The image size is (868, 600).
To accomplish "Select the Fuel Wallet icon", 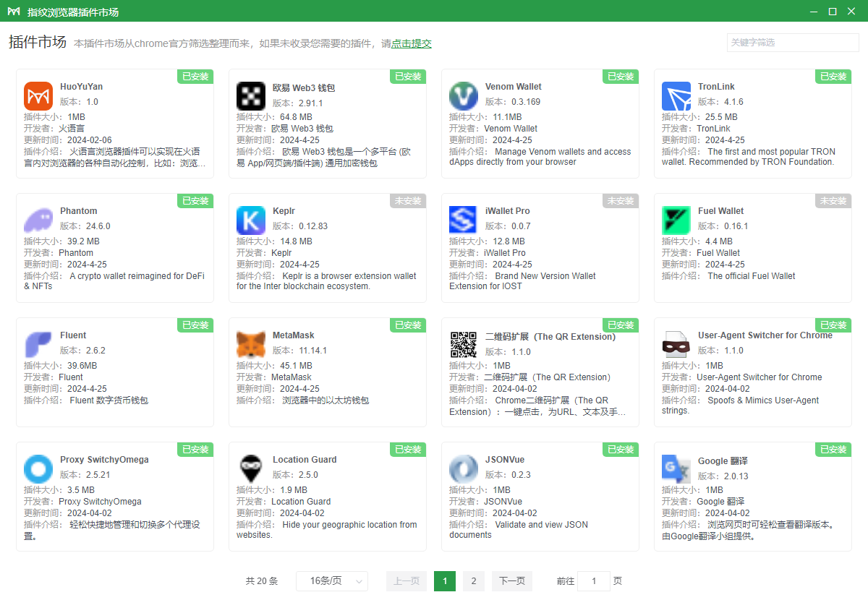I will point(676,220).
